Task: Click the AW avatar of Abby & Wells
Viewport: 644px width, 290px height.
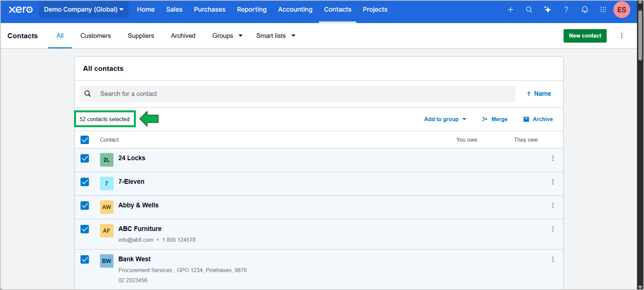Action: point(106,207)
